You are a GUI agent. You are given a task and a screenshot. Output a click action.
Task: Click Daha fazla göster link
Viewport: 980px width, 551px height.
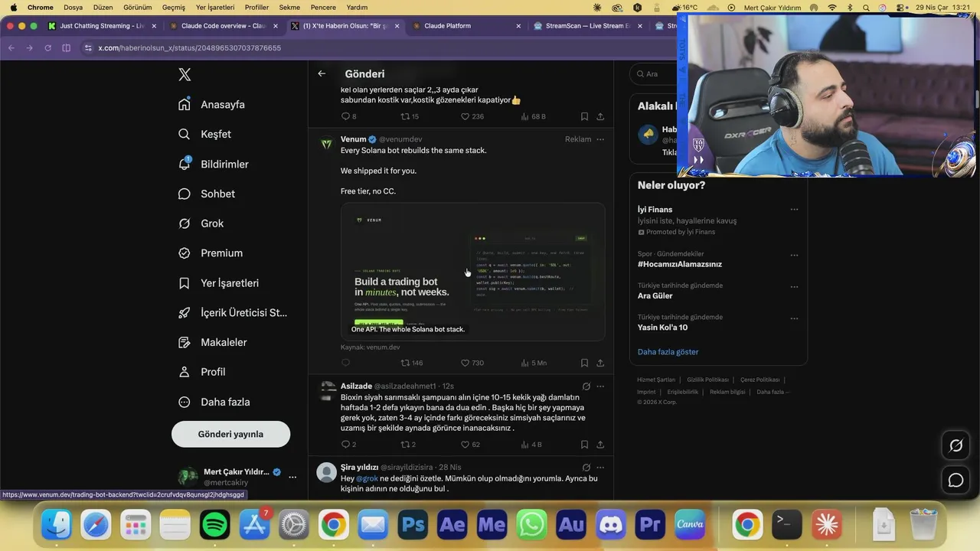(668, 352)
